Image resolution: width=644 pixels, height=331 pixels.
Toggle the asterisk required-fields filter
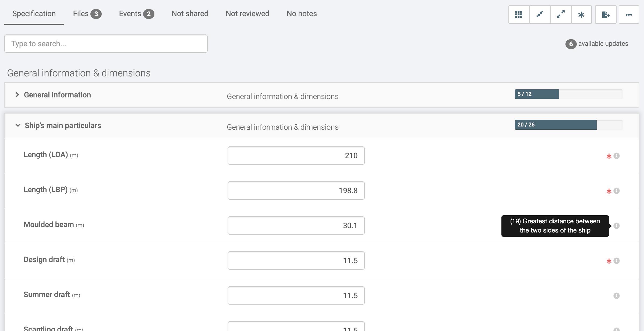click(x=581, y=15)
